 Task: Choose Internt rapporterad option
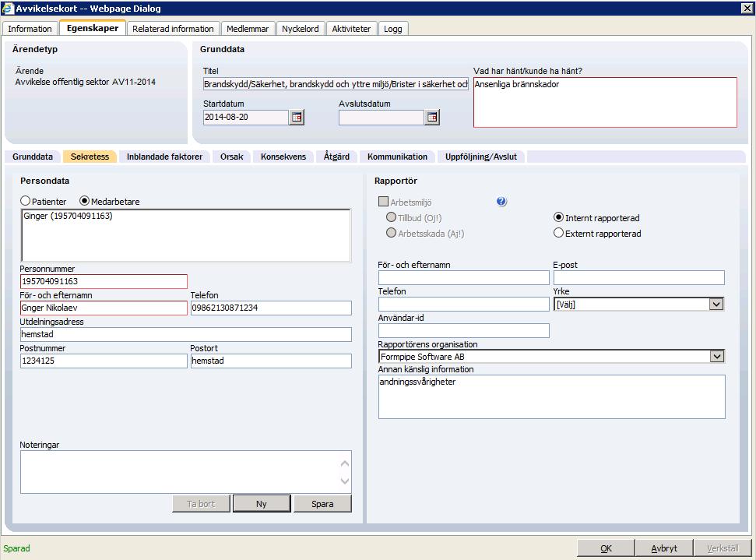pos(558,217)
